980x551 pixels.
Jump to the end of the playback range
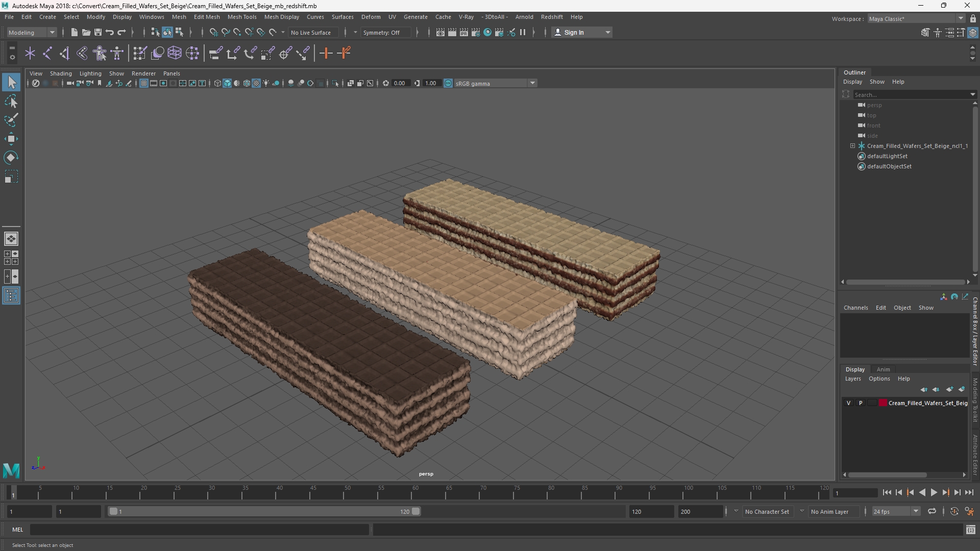tap(969, 493)
